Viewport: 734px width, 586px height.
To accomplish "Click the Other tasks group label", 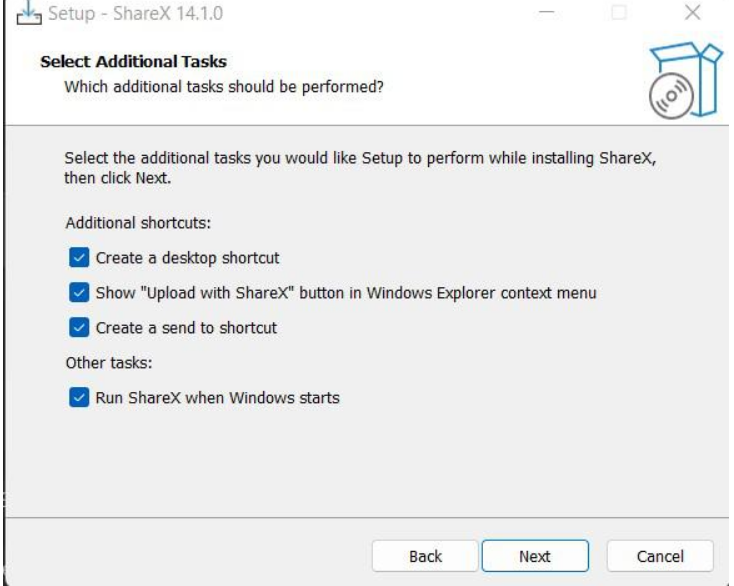I will coord(108,363).
